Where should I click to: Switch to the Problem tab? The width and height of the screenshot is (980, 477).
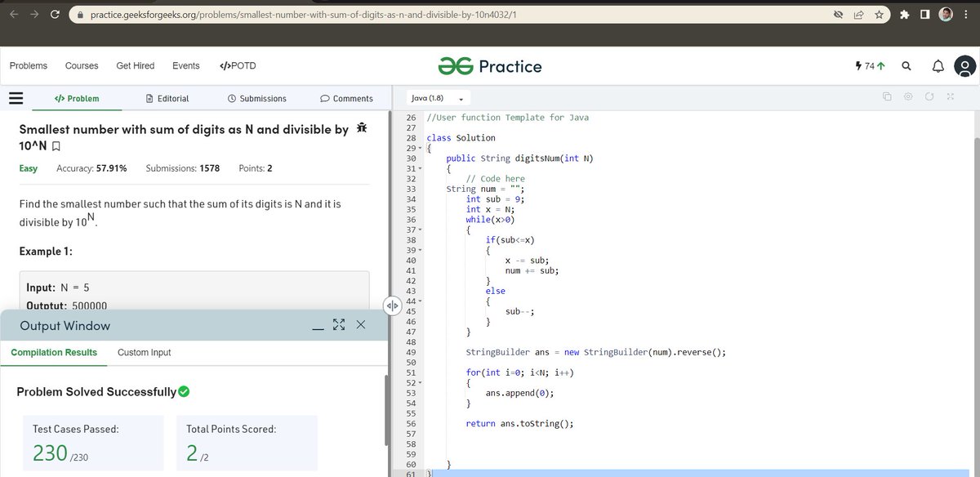point(77,98)
